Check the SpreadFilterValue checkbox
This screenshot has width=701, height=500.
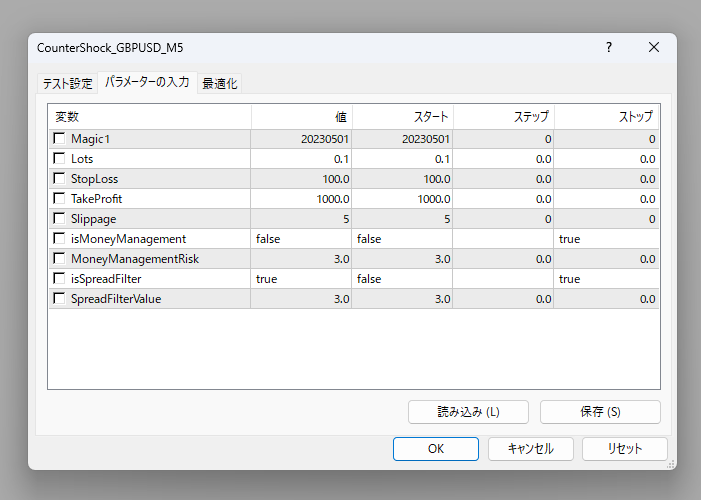(x=60, y=299)
